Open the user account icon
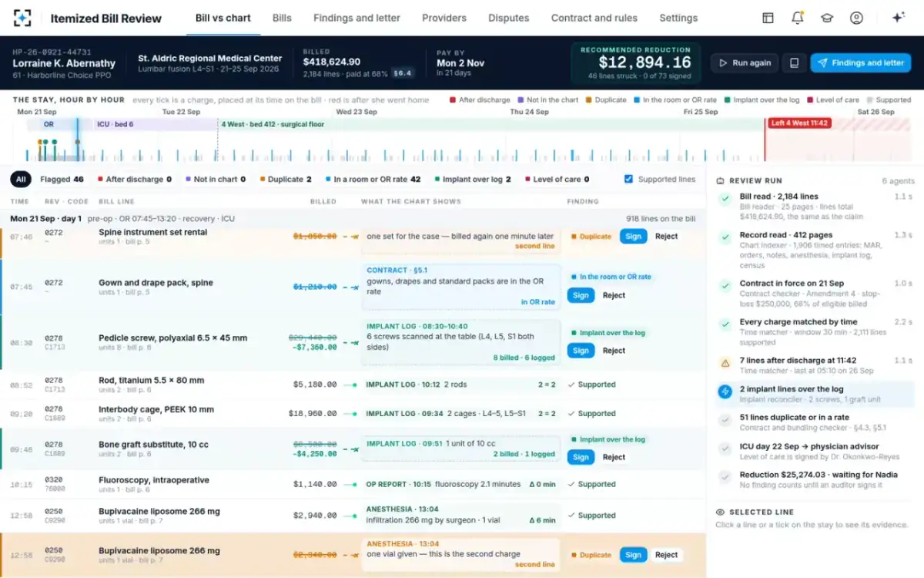Screen dimensions: 924x578 [x=856, y=18]
